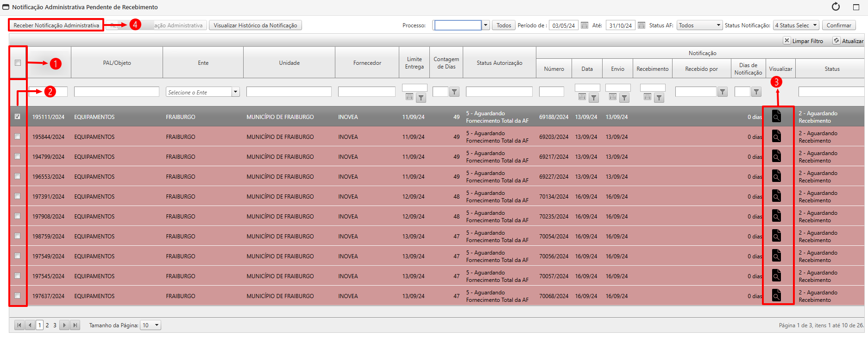Image resolution: width=868 pixels, height=337 pixels.
Task: Click the refresh icon in the title bar
Action: pos(836,7)
